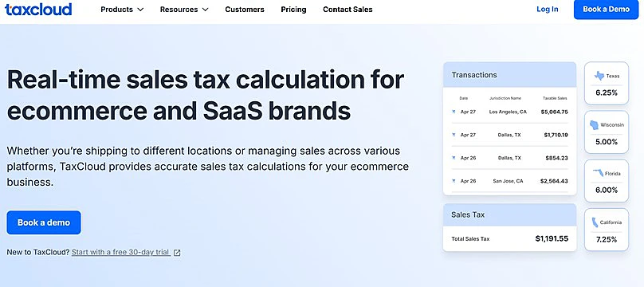Click cart icon beside Los Angeles transaction
The width and height of the screenshot is (644, 287).
click(x=454, y=112)
